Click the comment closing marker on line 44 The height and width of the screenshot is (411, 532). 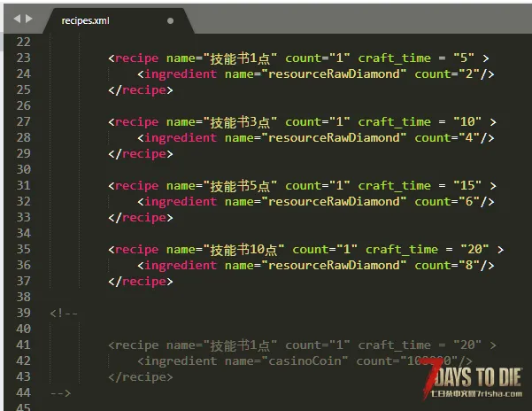coord(60,392)
